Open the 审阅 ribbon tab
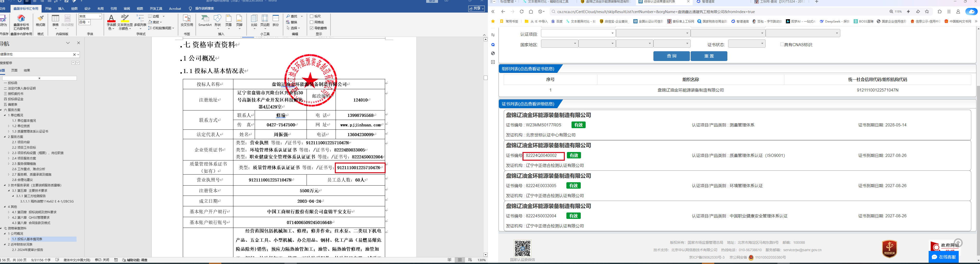 pyautogui.click(x=127, y=8)
